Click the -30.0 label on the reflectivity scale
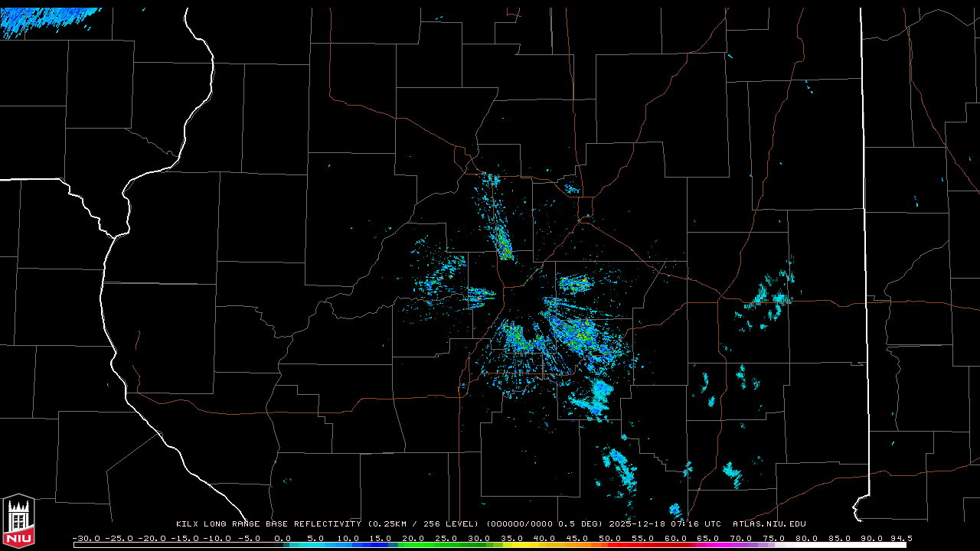 pos(85,538)
